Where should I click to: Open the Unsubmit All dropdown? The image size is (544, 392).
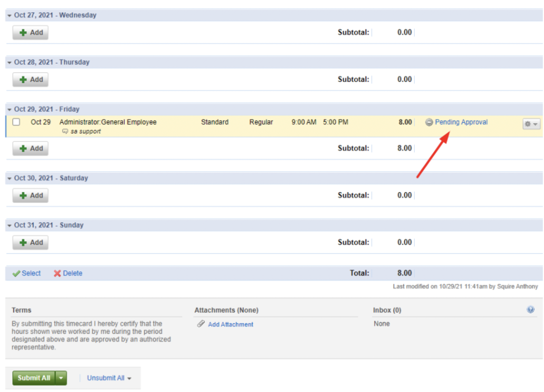pos(109,378)
